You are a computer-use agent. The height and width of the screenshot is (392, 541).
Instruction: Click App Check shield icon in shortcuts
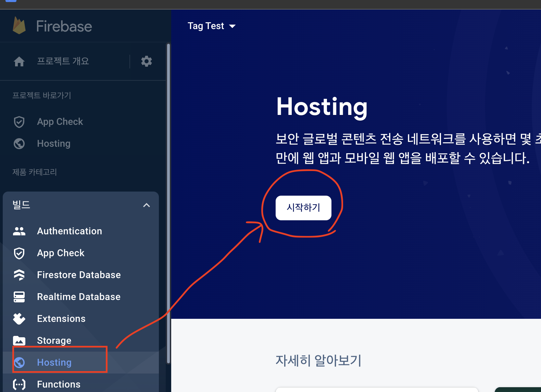(19, 122)
